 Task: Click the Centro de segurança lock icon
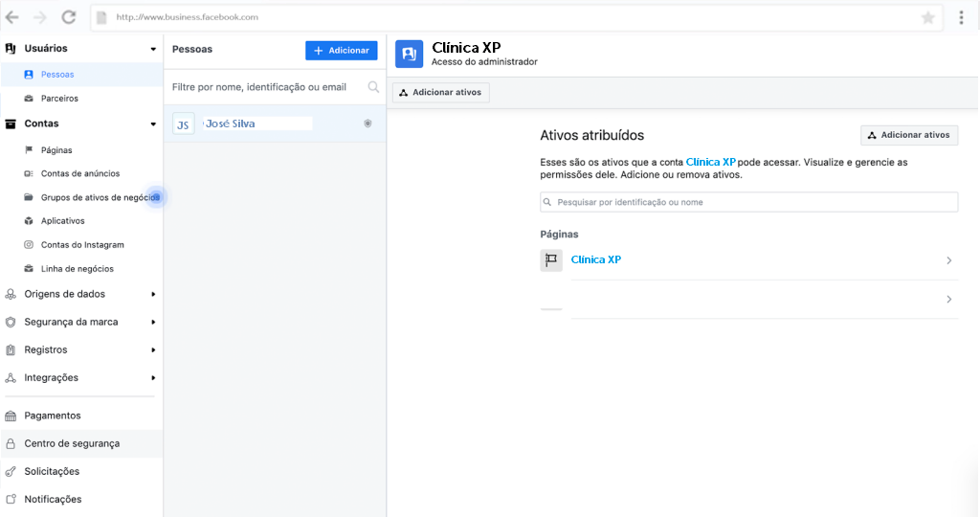point(11,444)
